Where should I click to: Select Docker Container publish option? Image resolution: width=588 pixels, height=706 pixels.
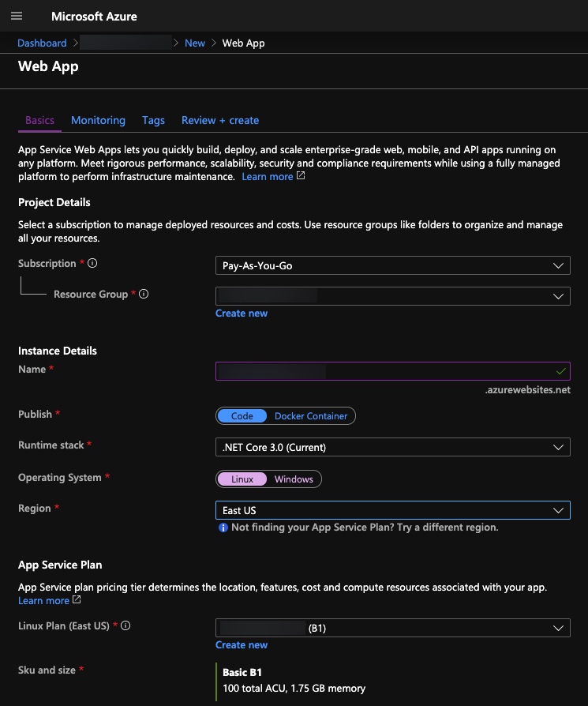(x=310, y=415)
